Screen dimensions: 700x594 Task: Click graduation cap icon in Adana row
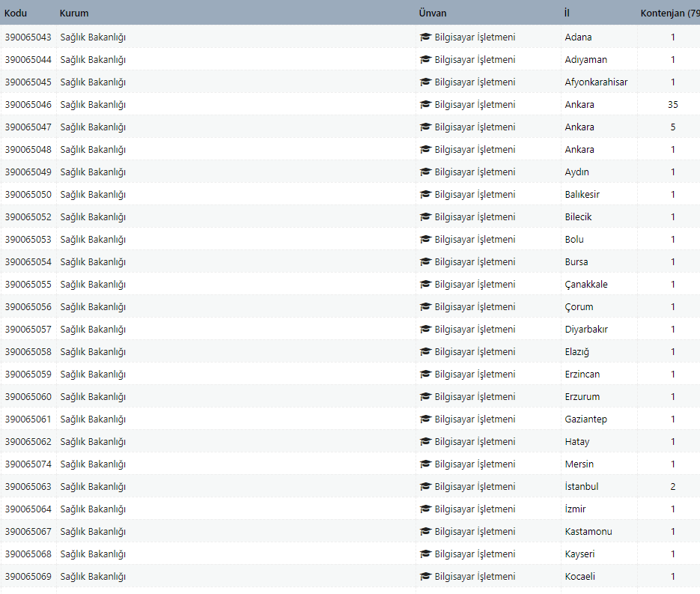click(x=425, y=37)
